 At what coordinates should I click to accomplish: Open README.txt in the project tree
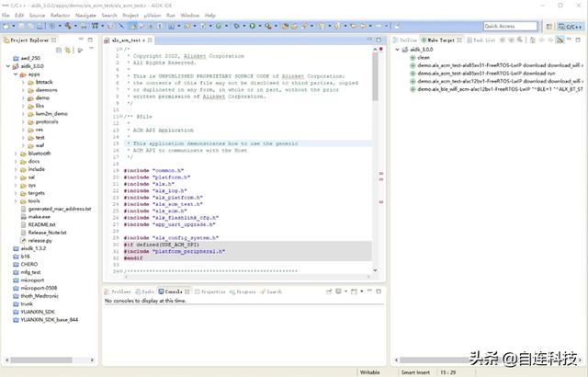[x=41, y=224]
